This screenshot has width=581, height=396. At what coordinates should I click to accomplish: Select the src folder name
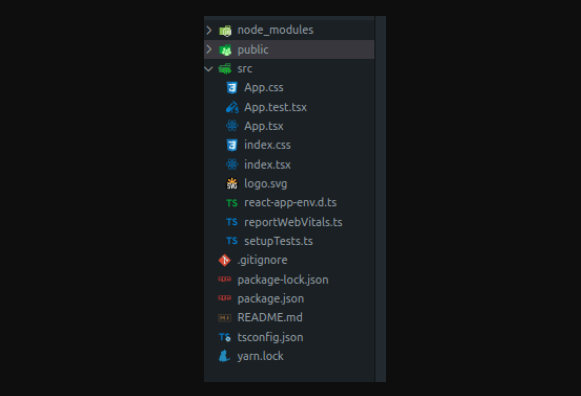click(245, 69)
